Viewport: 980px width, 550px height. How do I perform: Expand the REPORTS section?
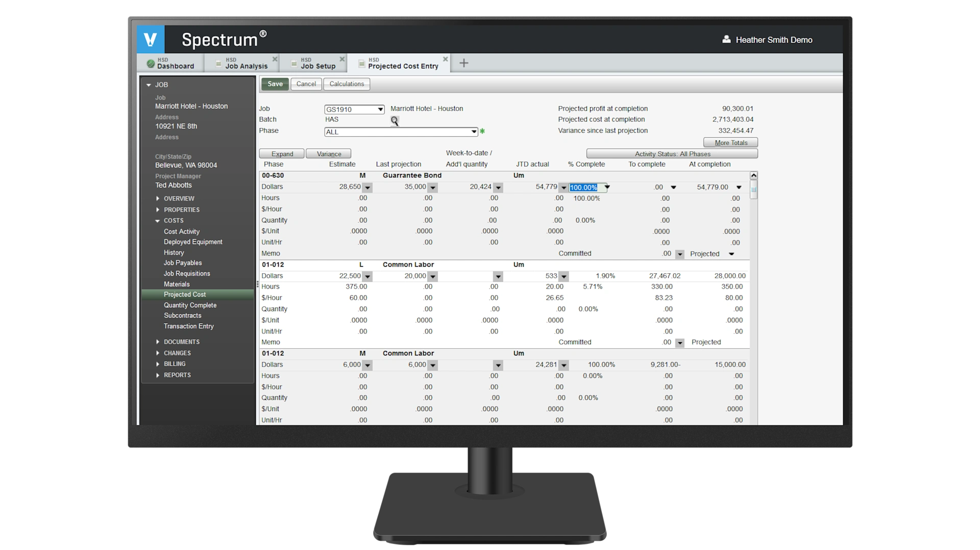pos(158,375)
